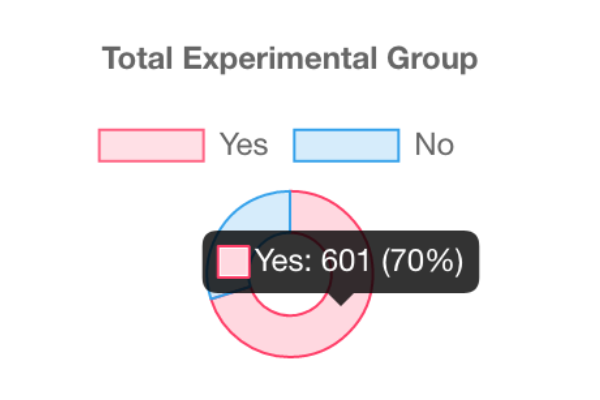Viewport: 600px width, 400px height.
Task: Click the pink Yes legend swatch
Action: tap(151, 145)
